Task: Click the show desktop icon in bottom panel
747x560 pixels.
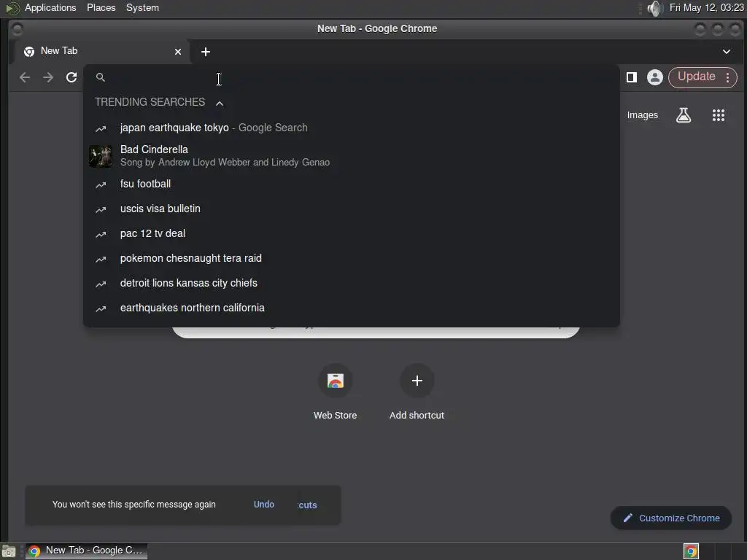Action: coord(9,551)
